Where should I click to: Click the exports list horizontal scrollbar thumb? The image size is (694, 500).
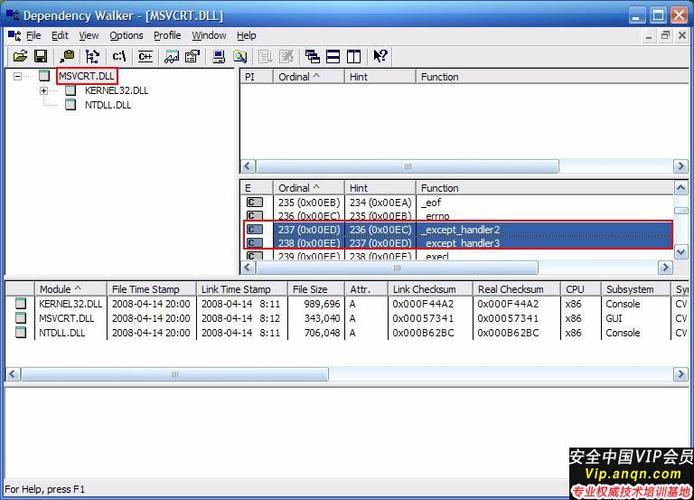pyautogui.click(x=397, y=267)
